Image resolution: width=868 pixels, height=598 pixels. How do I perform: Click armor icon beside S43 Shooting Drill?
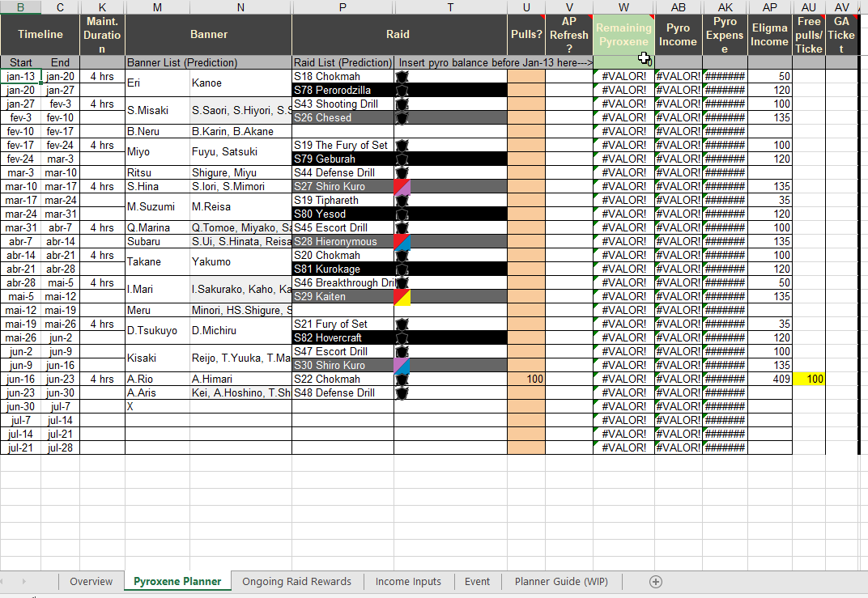[x=402, y=104]
